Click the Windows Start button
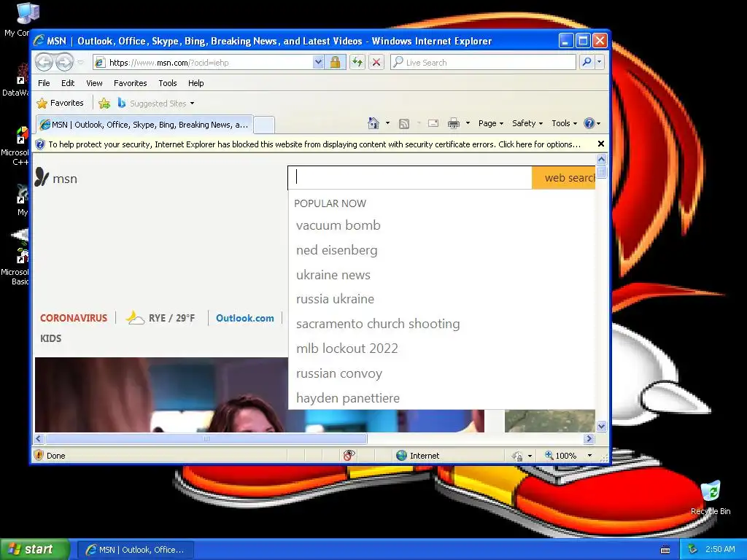747x560 pixels. click(x=34, y=549)
